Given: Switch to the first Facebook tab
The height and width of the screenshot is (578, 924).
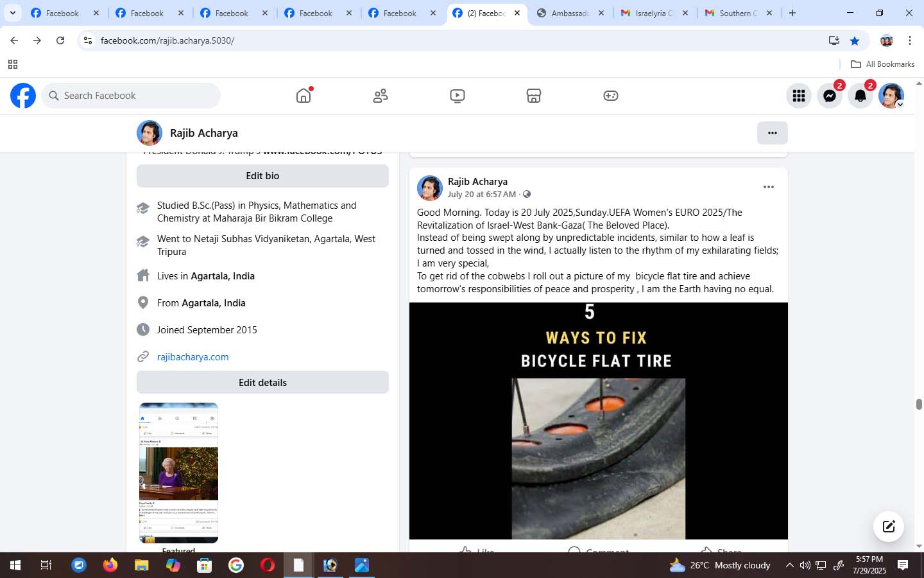Looking at the screenshot, I should tap(64, 13).
